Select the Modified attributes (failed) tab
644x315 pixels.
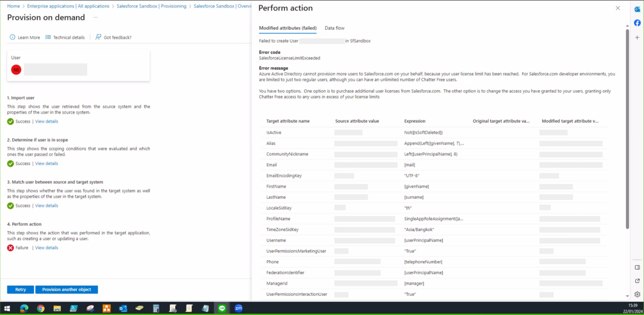pos(287,28)
